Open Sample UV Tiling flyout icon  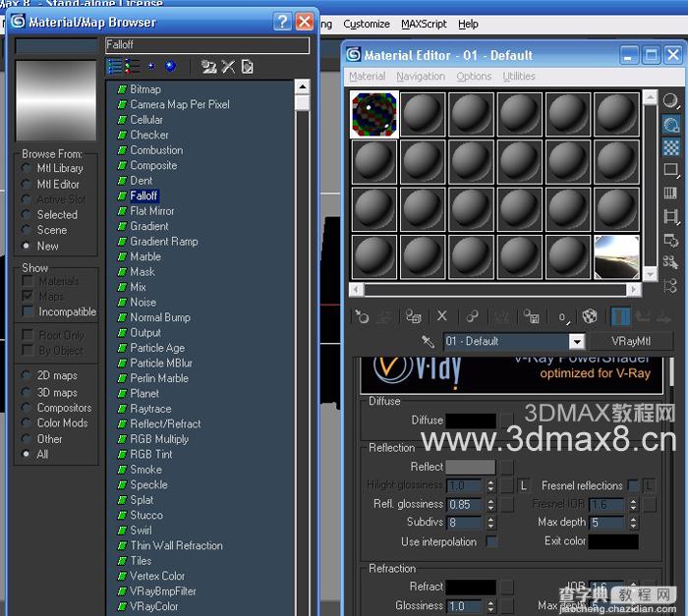(x=670, y=170)
